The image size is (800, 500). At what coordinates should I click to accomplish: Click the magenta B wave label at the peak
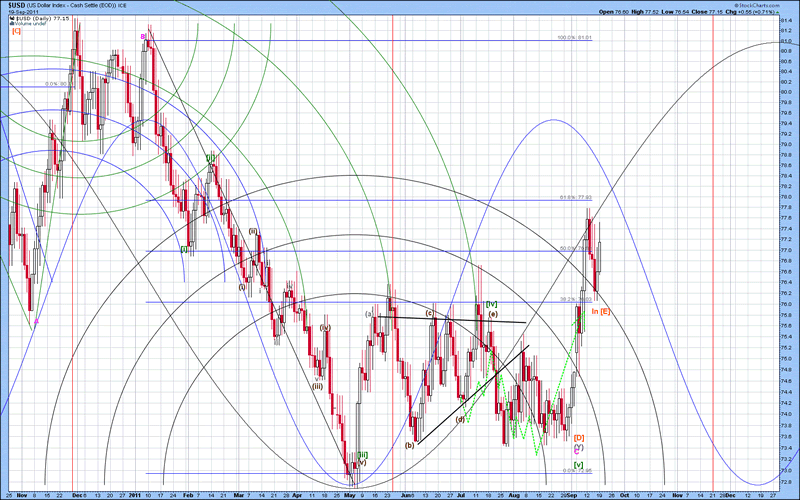pyautogui.click(x=143, y=37)
